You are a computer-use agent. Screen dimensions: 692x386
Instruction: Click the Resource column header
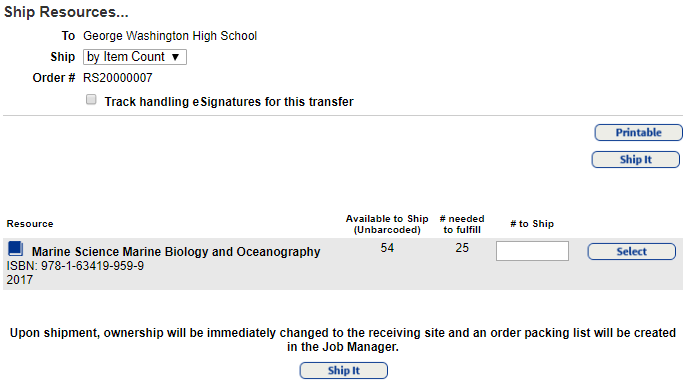(30, 224)
